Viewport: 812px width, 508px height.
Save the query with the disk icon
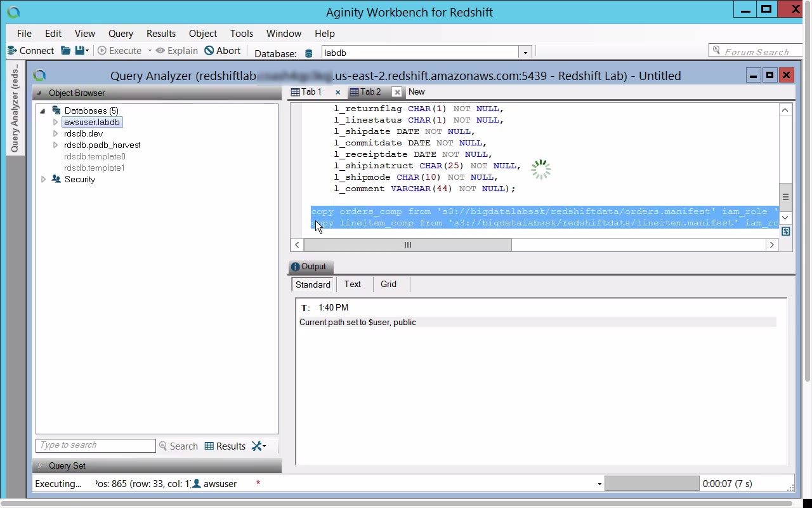pyautogui.click(x=80, y=51)
